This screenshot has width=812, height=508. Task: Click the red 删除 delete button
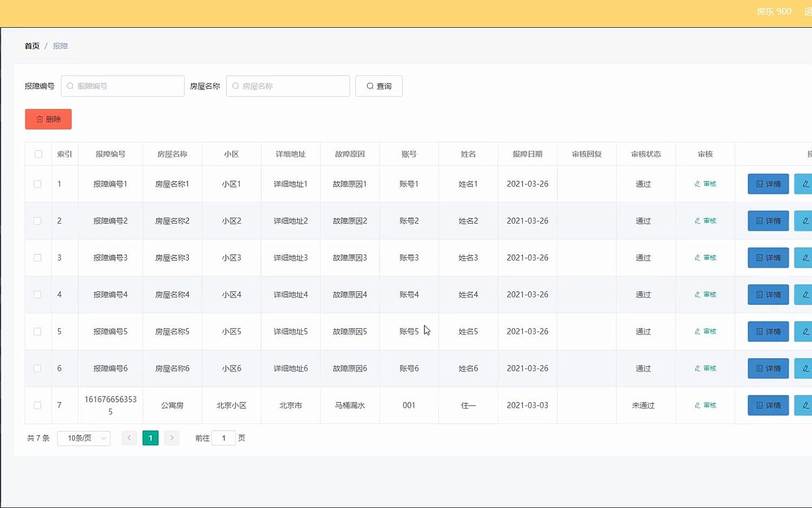[48, 119]
